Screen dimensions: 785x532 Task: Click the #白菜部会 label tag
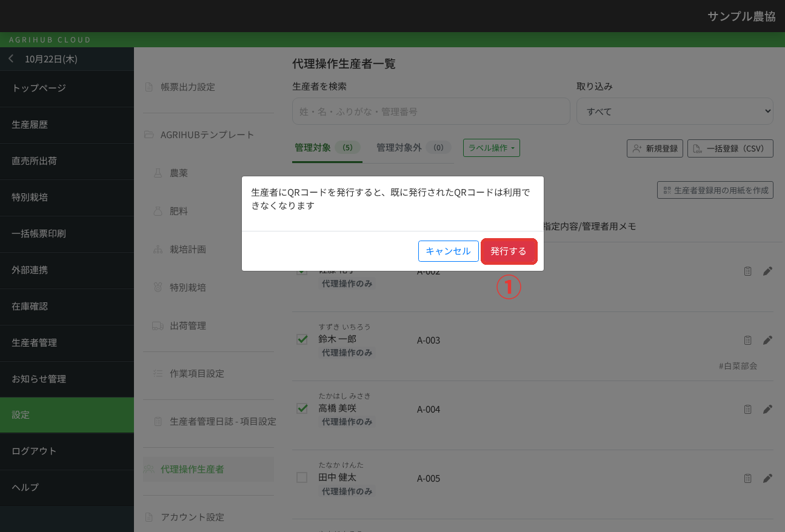tap(738, 366)
